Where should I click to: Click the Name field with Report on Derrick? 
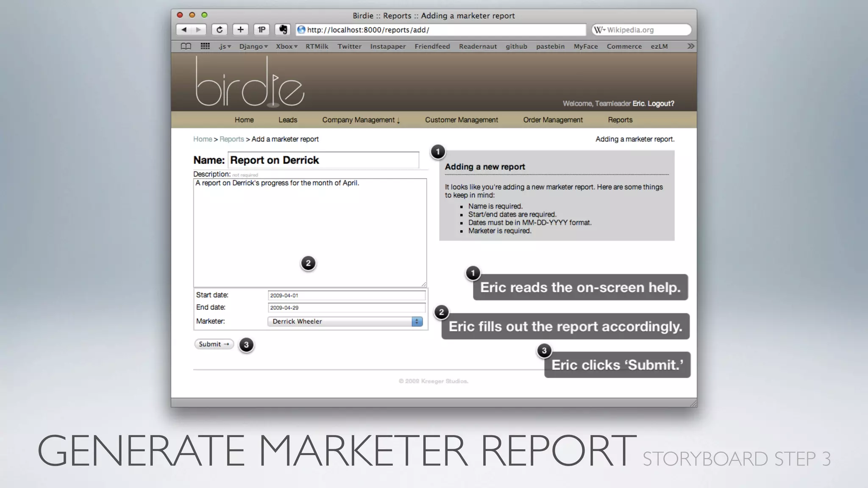click(323, 160)
